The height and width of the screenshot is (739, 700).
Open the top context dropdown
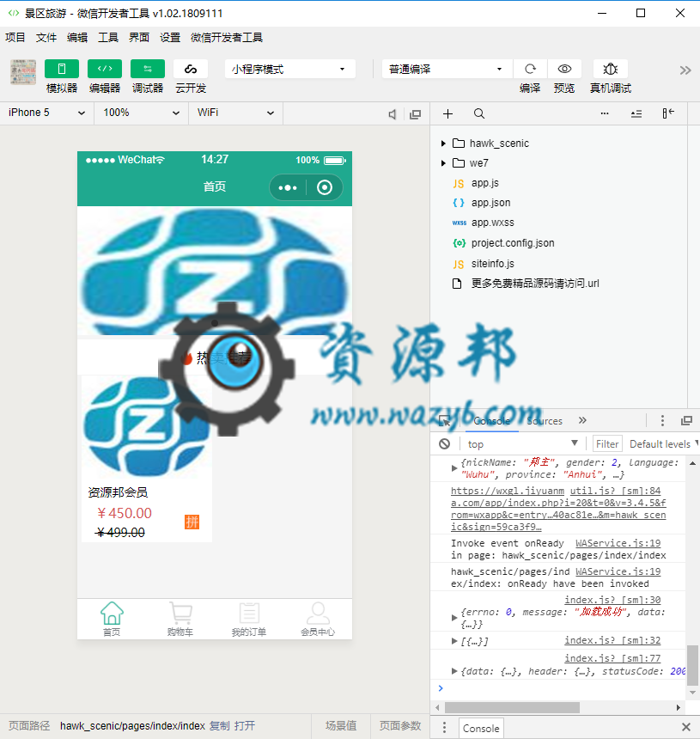pos(522,444)
